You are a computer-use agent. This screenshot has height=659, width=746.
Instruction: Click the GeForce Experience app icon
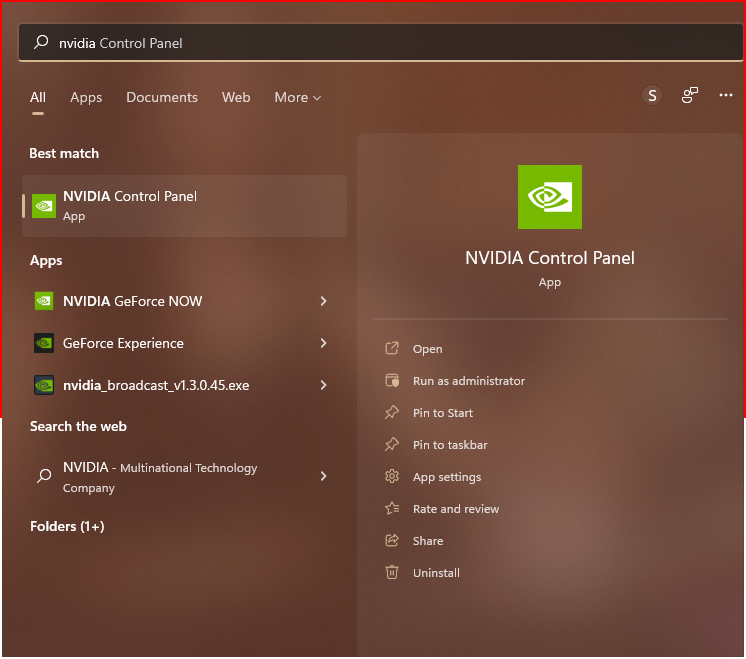(44, 343)
